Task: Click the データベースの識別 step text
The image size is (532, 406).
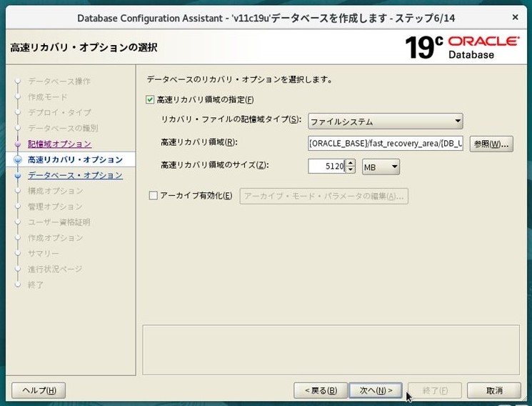Action: point(63,128)
